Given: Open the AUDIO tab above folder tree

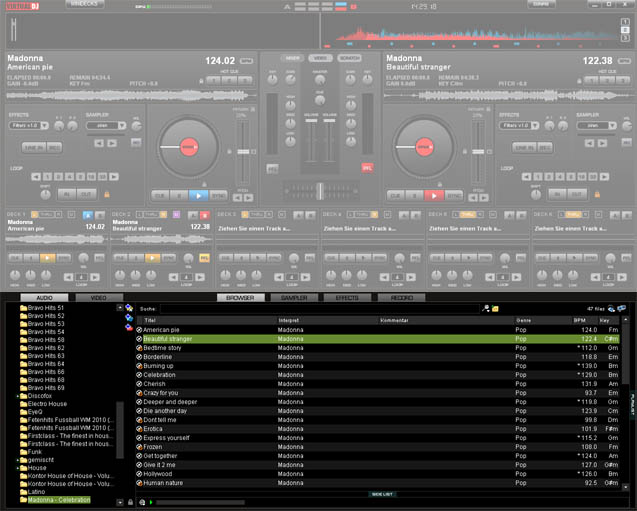Looking at the screenshot, I should tap(44, 298).
